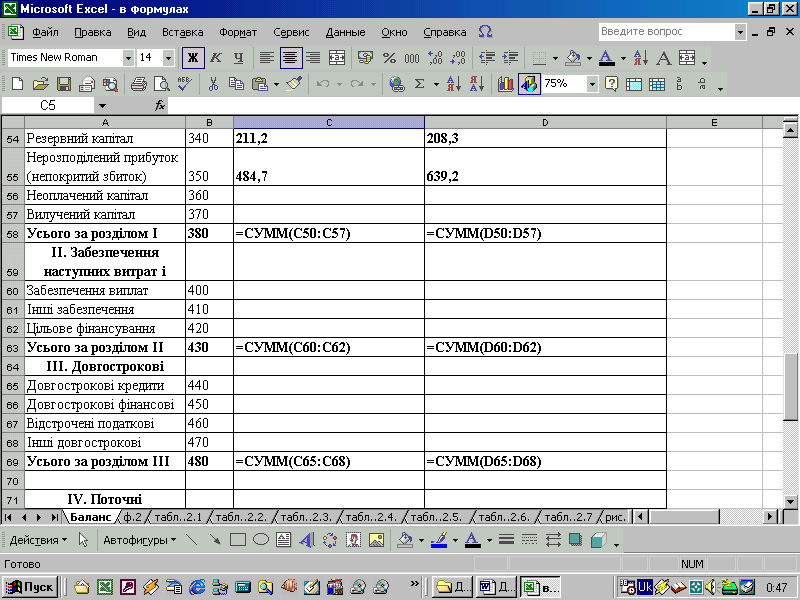Select column C header
The image size is (800, 600).
click(329, 122)
